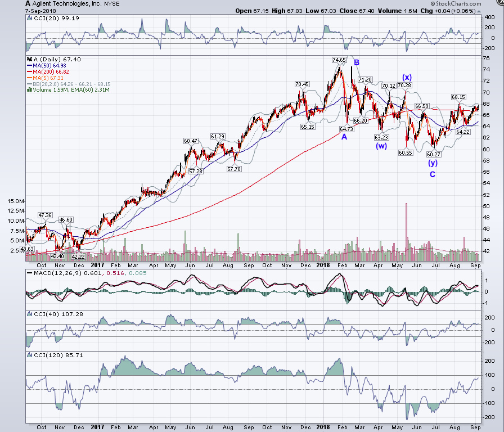This screenshot has height=432, width=504.
Task: Click the small triangle next to Chg value
Action: coord(479,11)
